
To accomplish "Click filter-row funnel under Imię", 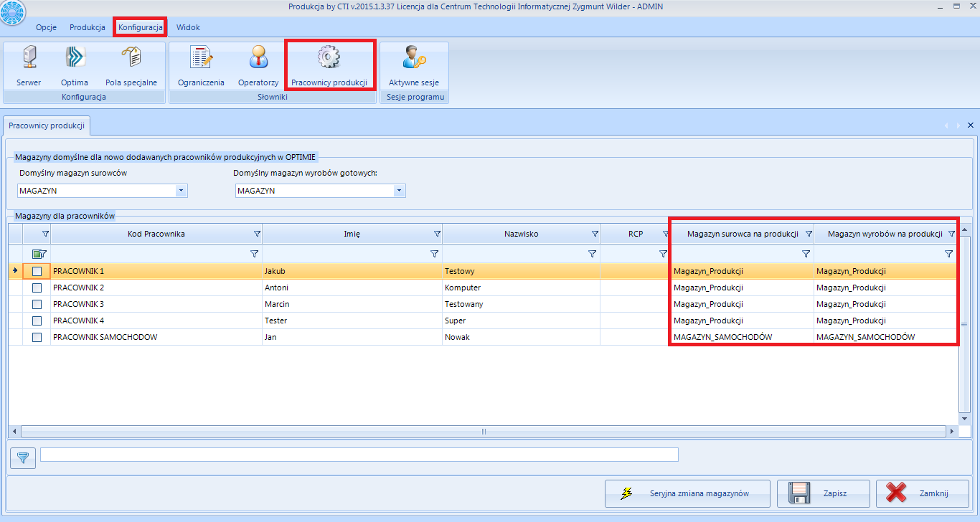I will pyautogui.click(x=434, y=254).
